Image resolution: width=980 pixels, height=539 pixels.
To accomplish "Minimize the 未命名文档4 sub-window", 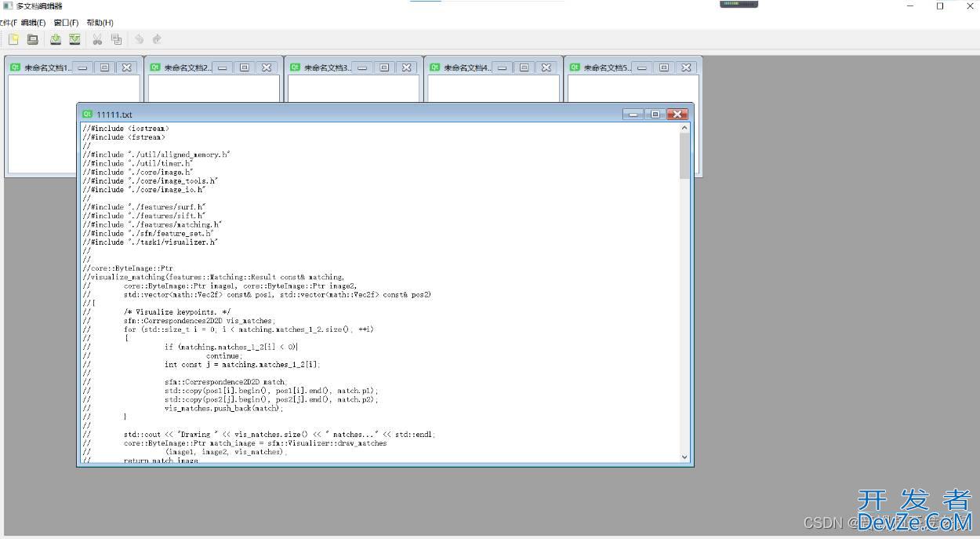I will pyautogui.click(x=503, y=67).
